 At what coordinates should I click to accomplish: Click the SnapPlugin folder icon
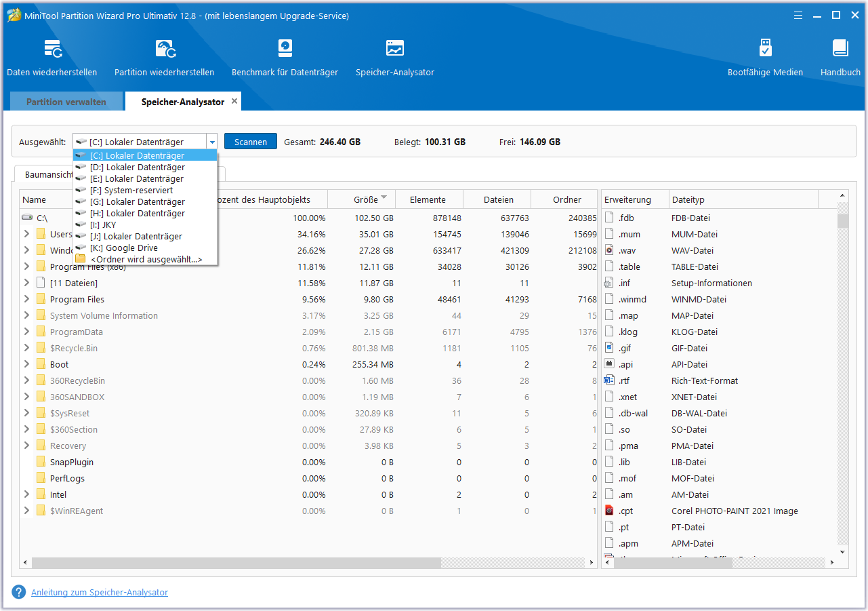coord(41,462)
